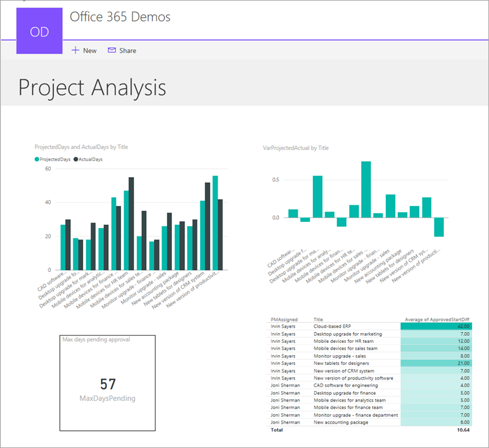Select 'New version of productivity software' cell
489x448 pixels.
[353, 378]
